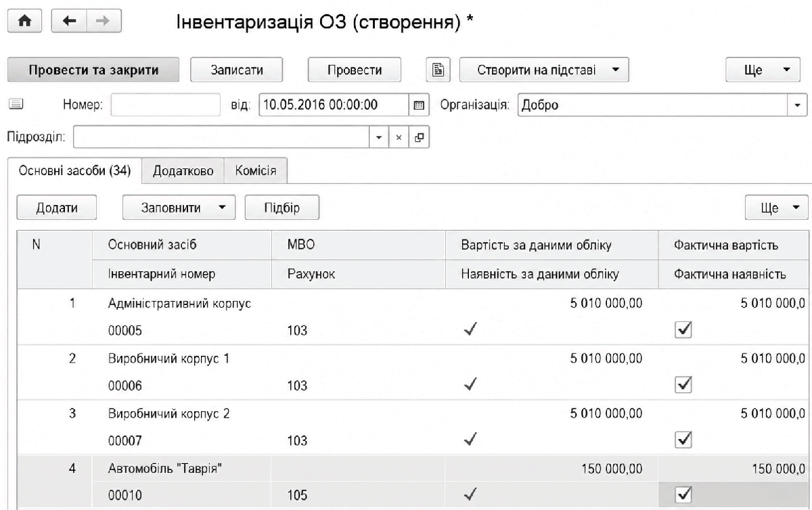Click account 105 in the Таврія row
Screen dimensions: 812x510
pos(298,496)
